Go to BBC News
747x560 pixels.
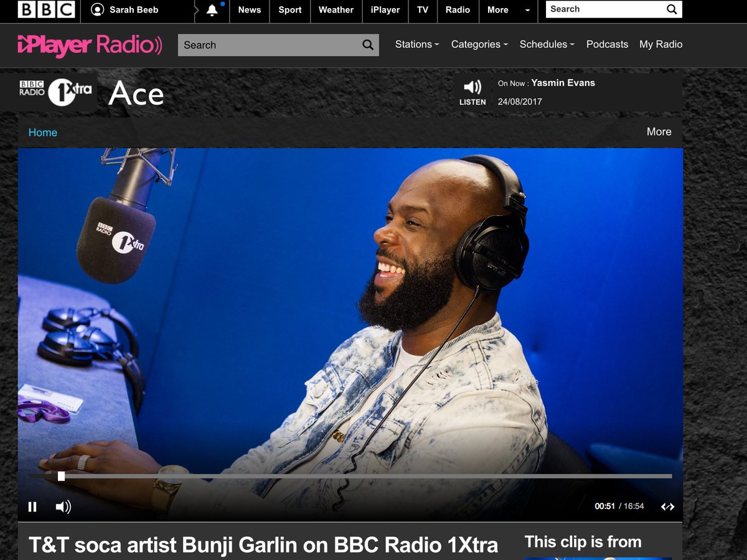click(x=250, y=10)
